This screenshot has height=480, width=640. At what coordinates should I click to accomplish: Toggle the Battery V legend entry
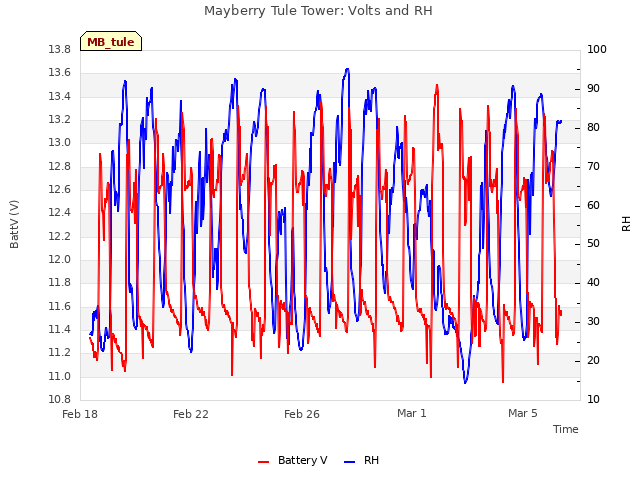pos(293,460)
